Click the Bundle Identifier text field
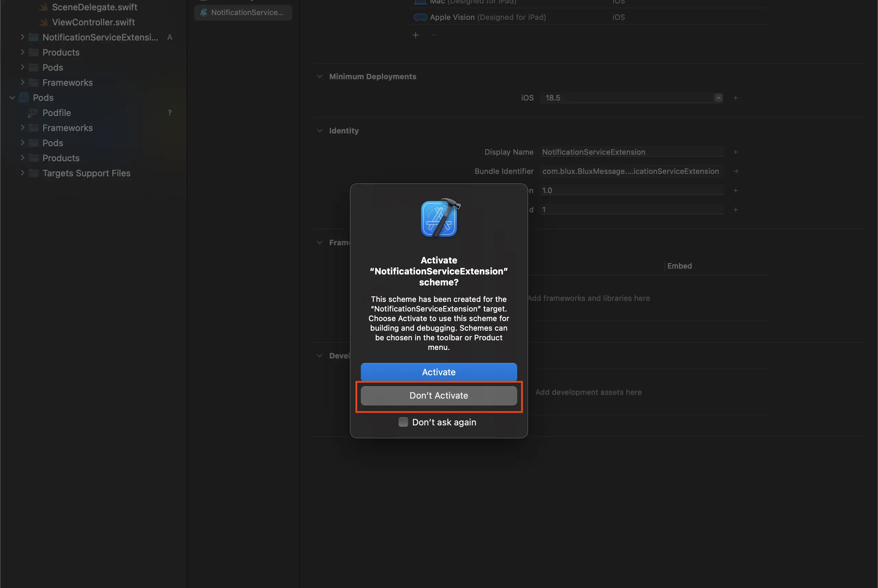Screen dimensions: 878x588 click(632, 171)
